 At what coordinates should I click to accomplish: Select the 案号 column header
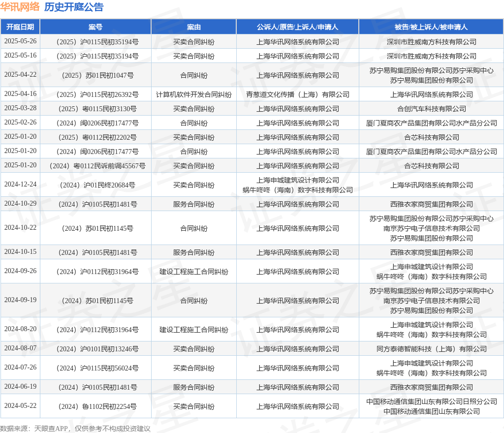(95, 27)
